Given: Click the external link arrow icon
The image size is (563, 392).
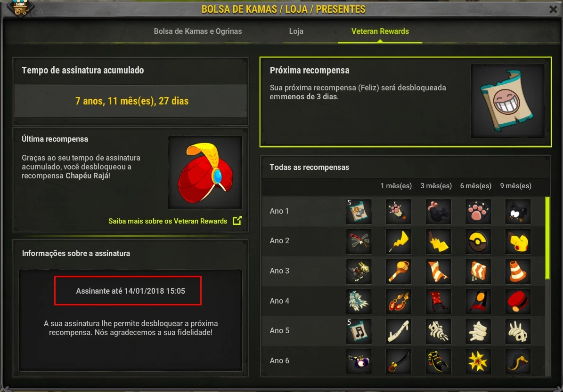Looking at the screenshot, I should pyautogui.click(x=237, y=221).
